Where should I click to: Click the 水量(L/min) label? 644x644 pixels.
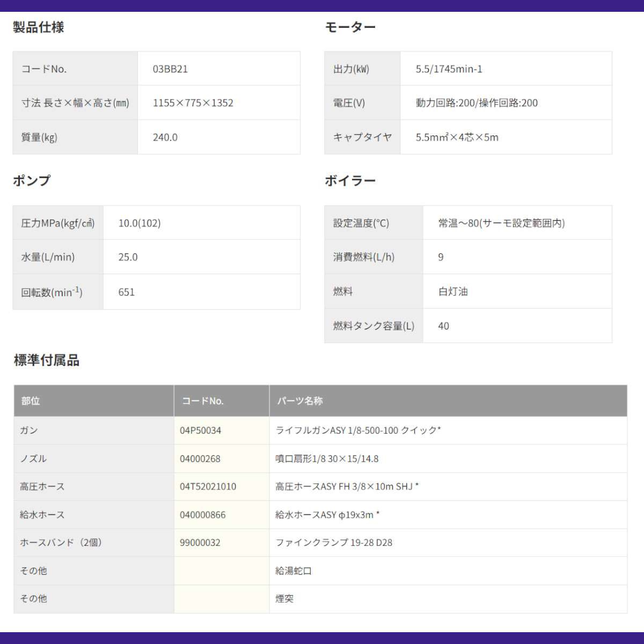[48, 257]
